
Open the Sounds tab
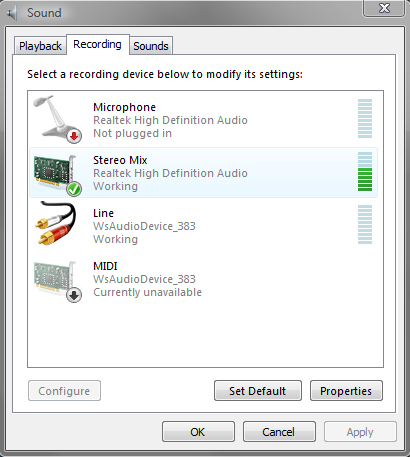[151, 46]
